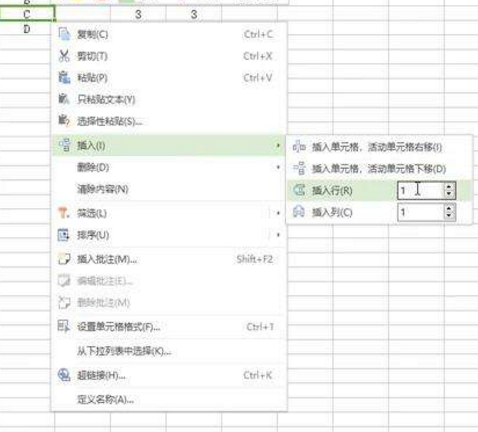Select insert cells, shift down (活动单元格下移)
The height and width of the screenshot is (432, 478).
pos(379,169)
